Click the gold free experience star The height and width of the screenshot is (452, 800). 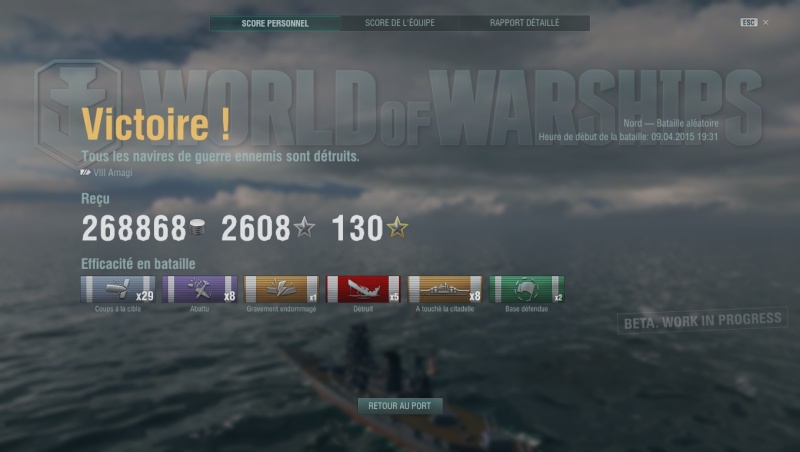tap(397, 227)
